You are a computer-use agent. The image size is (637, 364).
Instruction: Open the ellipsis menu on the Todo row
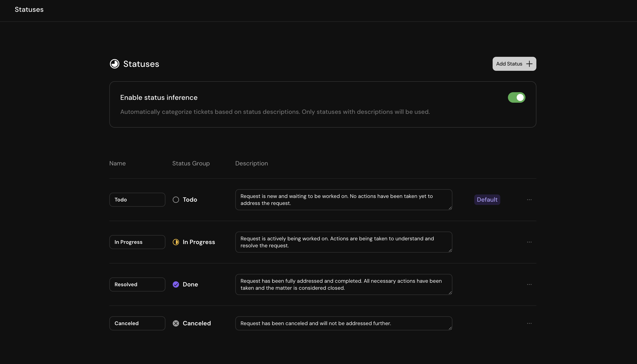pos(529,199)
